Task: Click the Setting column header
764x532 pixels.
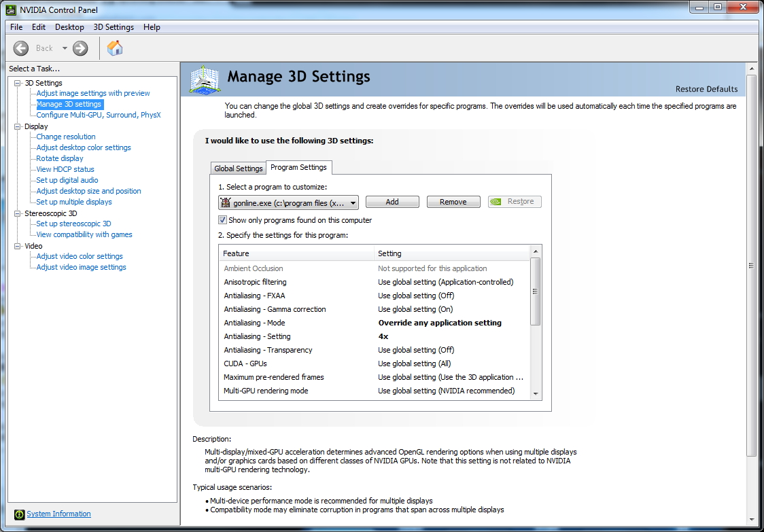Action: tap(452, 254)
